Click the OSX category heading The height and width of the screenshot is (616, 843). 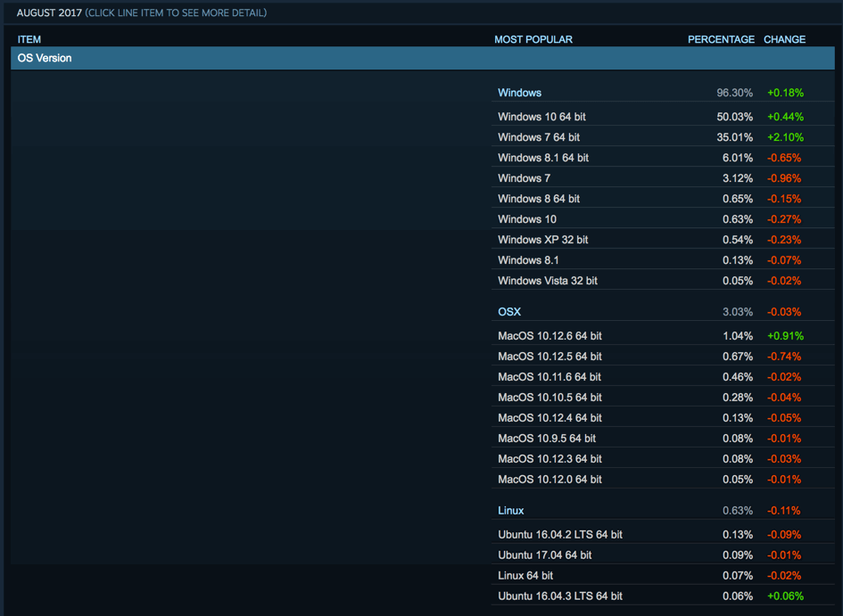(x=509, y=312)
